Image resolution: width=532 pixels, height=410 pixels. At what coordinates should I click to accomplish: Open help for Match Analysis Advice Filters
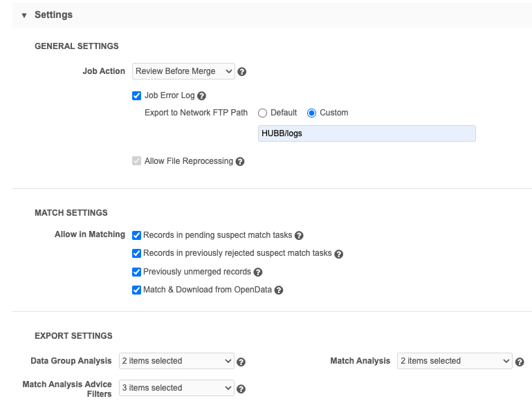(x=241, y=389)
